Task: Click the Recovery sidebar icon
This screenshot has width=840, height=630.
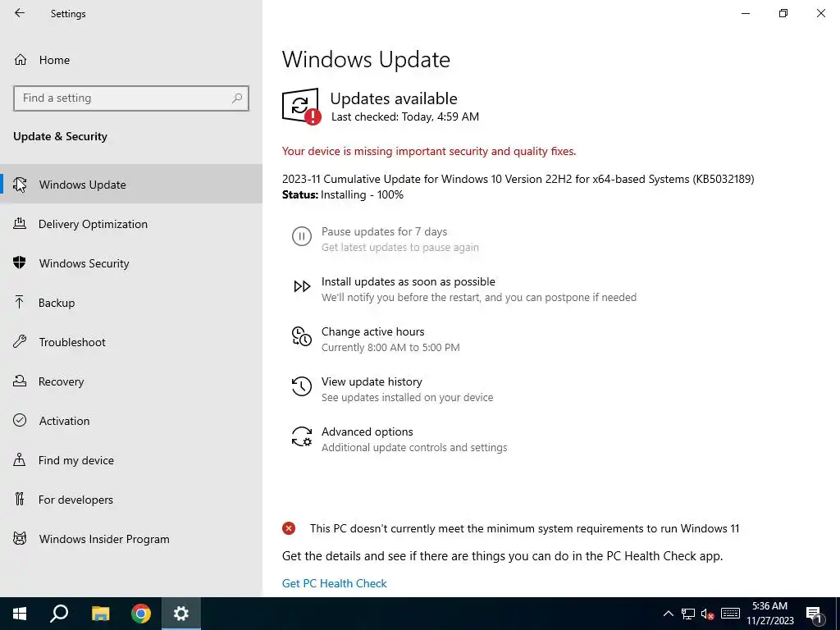Action: coord(20,381)
